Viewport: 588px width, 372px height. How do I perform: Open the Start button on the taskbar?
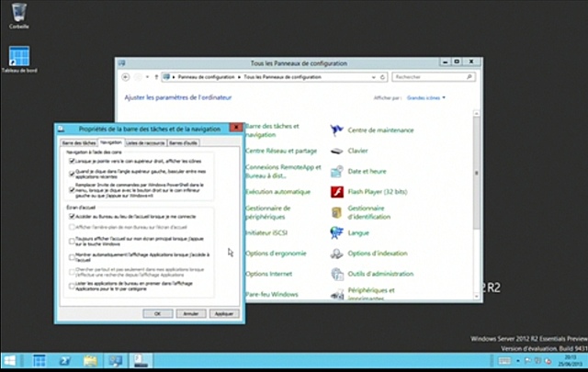(x=9, y=361)
